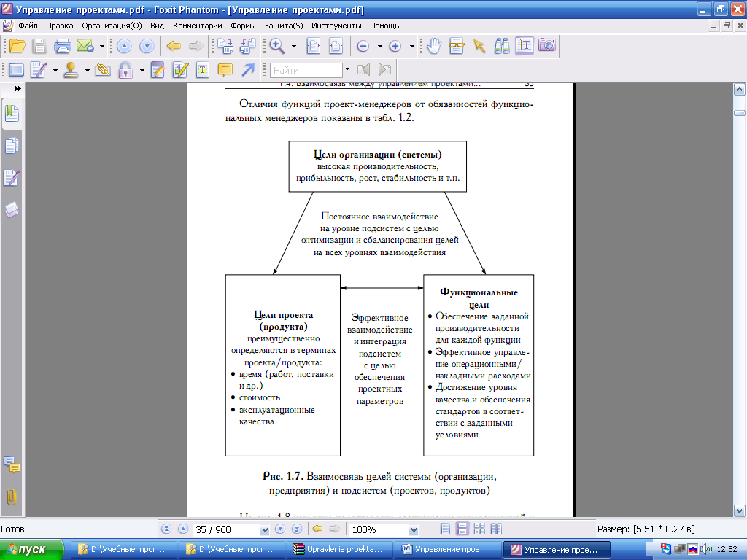Open search with the binoculars icon
The width and height of the screenshot is (747, 560).
click(502, 46)
